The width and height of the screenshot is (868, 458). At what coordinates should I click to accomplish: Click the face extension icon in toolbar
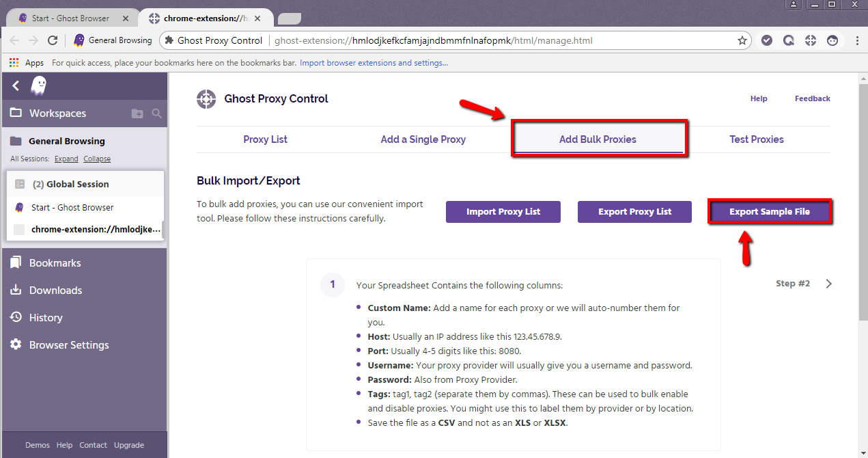[x=832, y=40]
